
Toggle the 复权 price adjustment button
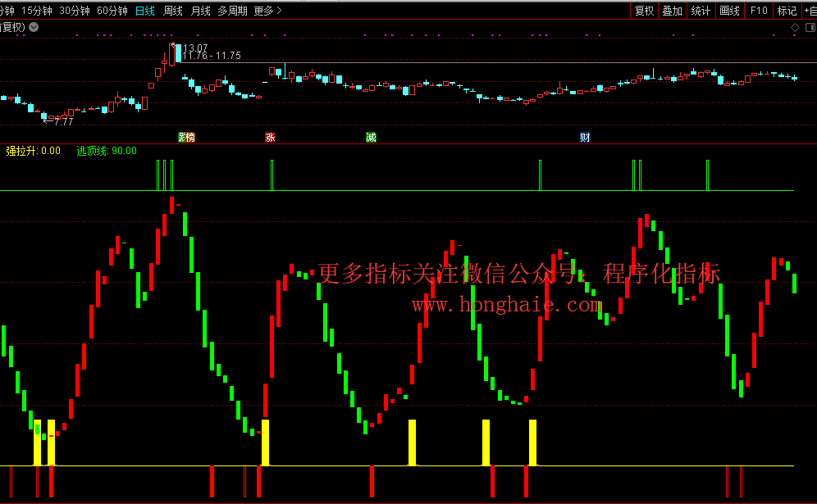pyautogui.click(x=644, y=11)
